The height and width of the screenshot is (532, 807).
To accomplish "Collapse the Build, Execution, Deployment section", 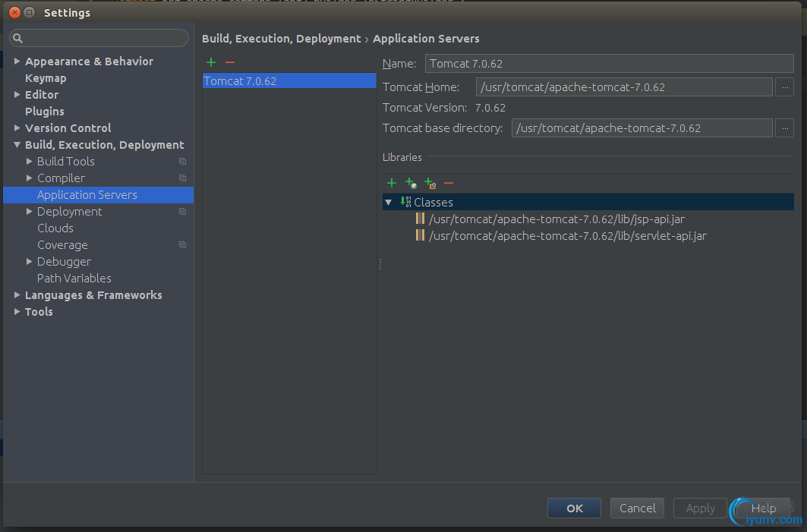I will pyautogui.click(x=17, y=145).
